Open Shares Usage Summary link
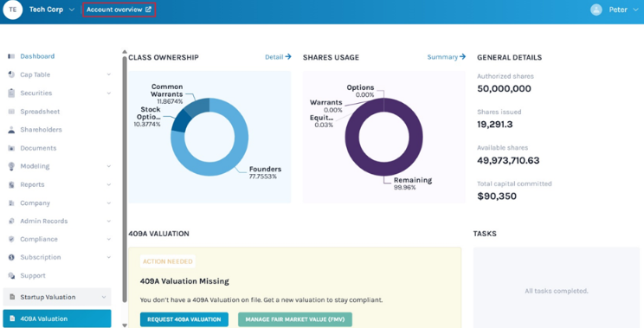Screen dimensions: 644x328 tap(447, 57)
